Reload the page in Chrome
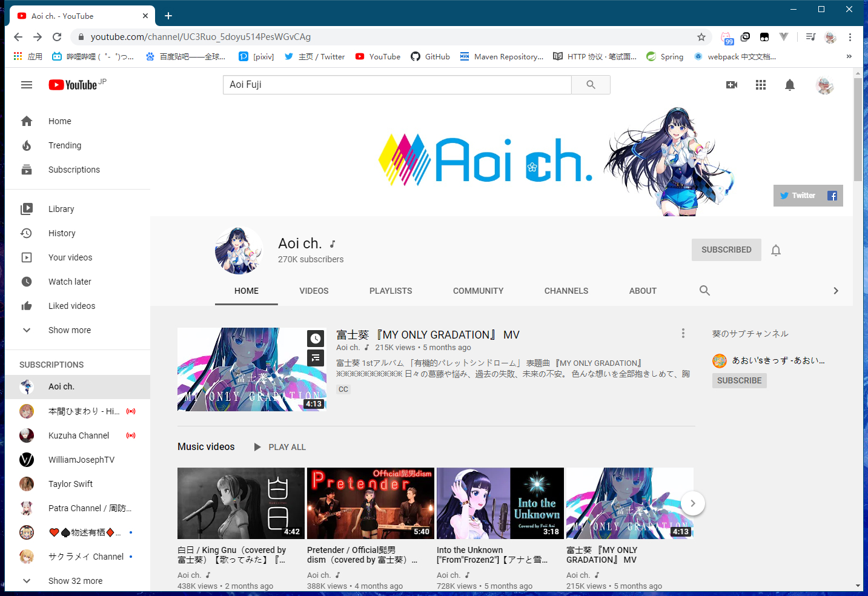Viewport: 868px width, 596px height. pyautogui.click(x=57, y=37)
